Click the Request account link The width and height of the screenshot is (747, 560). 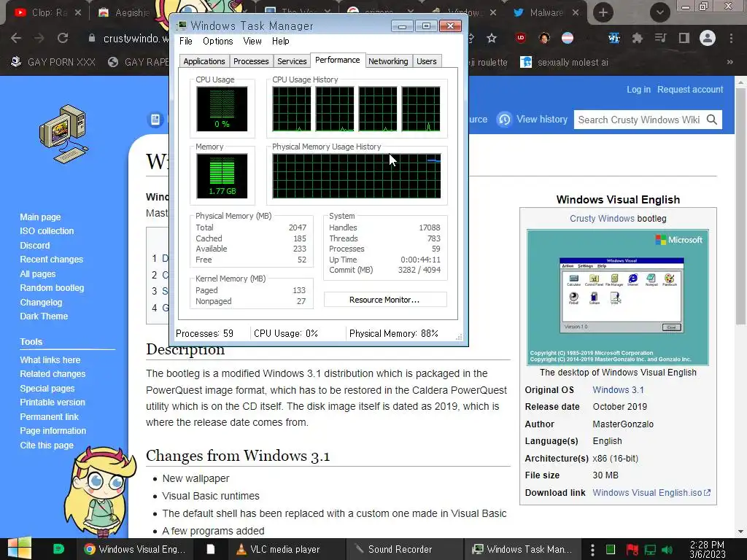(x=690, y=90)
